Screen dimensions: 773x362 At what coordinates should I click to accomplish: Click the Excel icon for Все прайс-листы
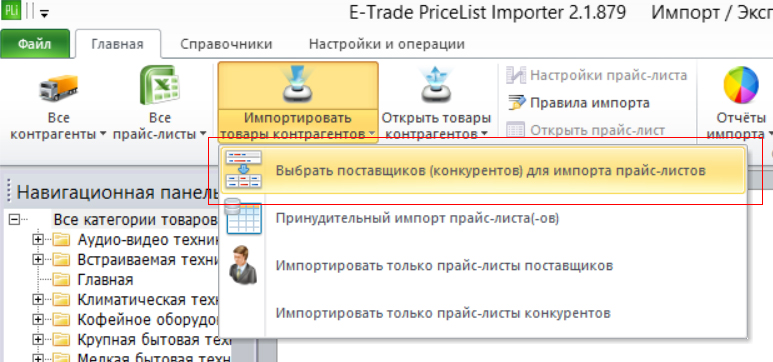tap(159, 85)
